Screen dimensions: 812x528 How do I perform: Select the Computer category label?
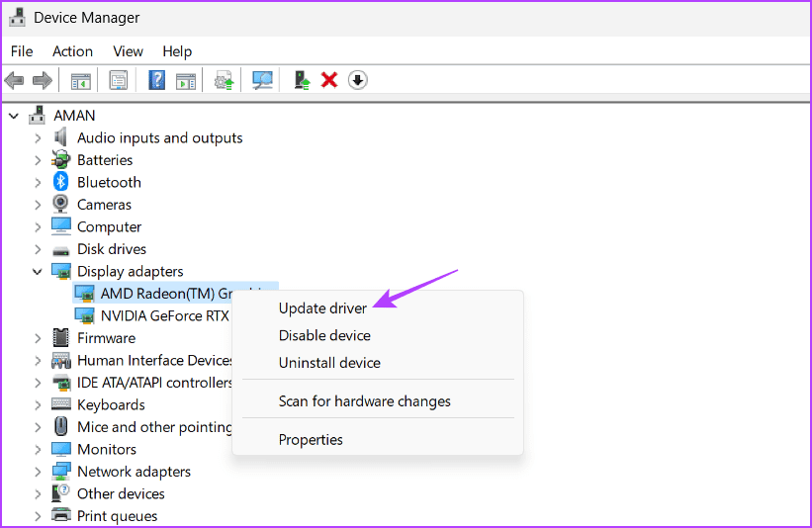coord(109,226)
